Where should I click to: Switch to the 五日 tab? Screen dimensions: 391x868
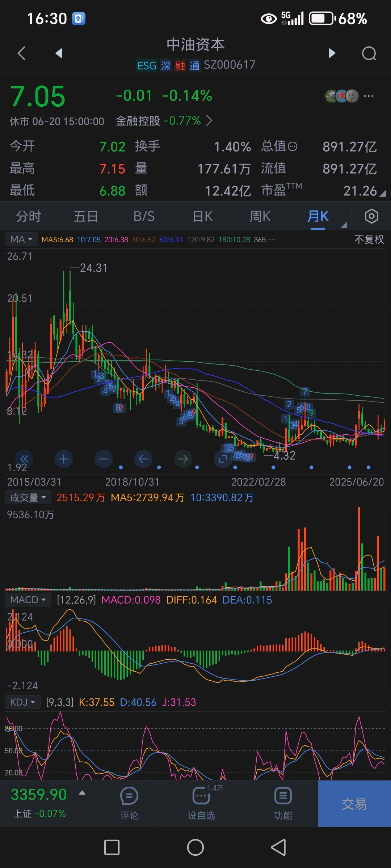coord(86,216)
